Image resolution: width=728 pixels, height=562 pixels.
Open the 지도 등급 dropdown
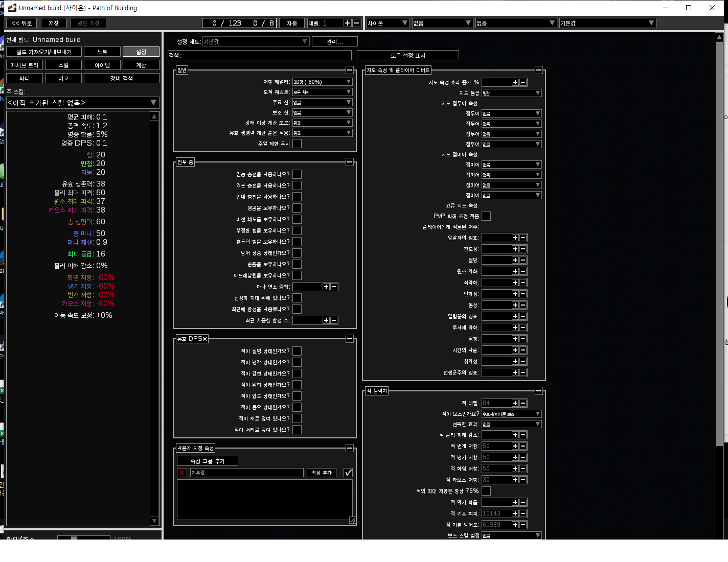point(512,93)
